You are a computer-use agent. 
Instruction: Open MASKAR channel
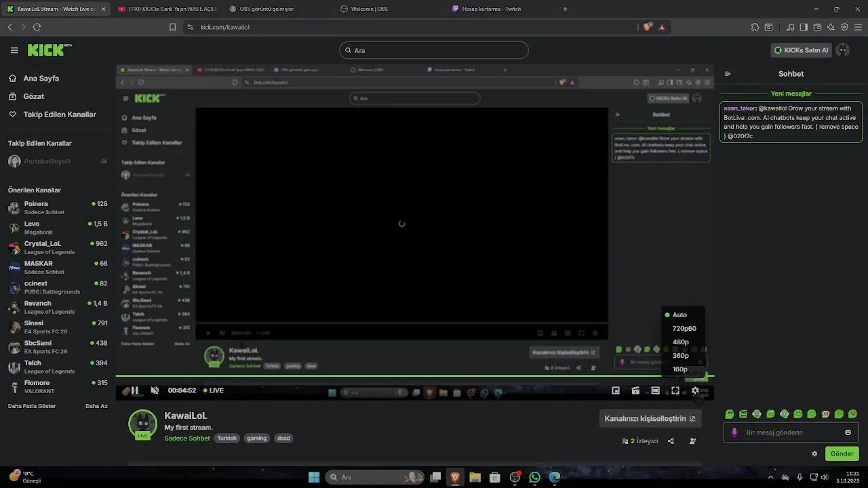coord(58,267)
